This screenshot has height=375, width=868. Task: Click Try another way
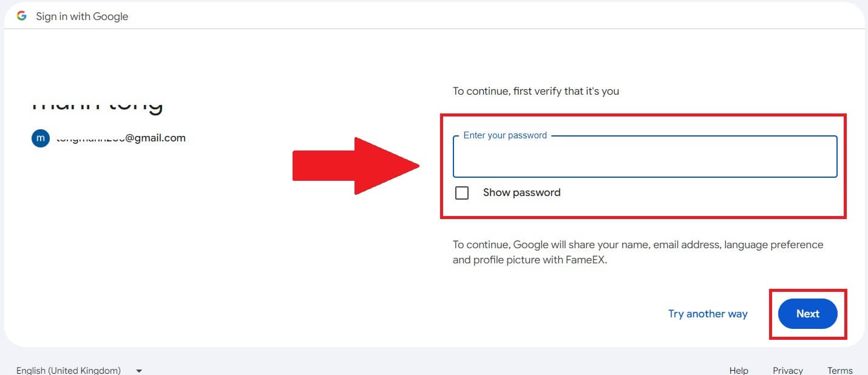708,314
